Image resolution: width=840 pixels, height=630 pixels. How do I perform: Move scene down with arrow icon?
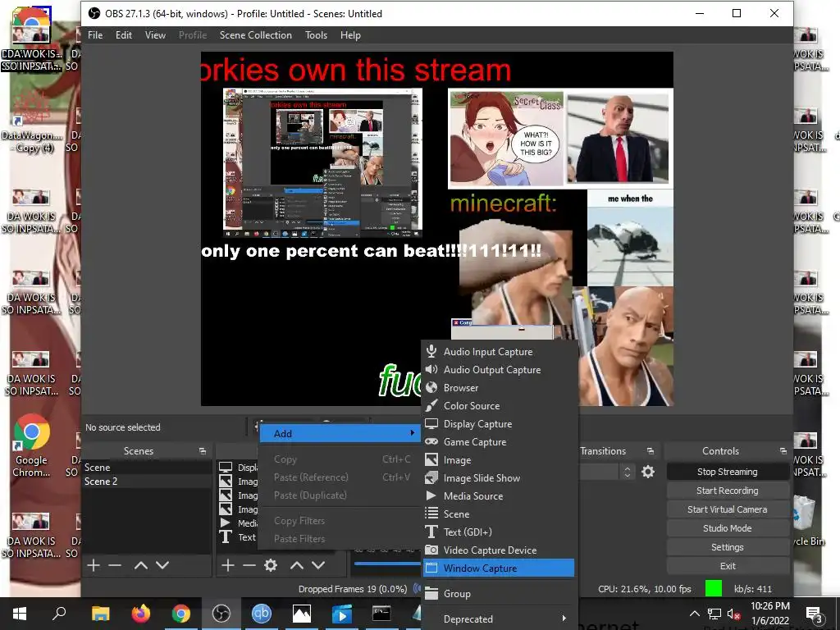coord(162,565)
